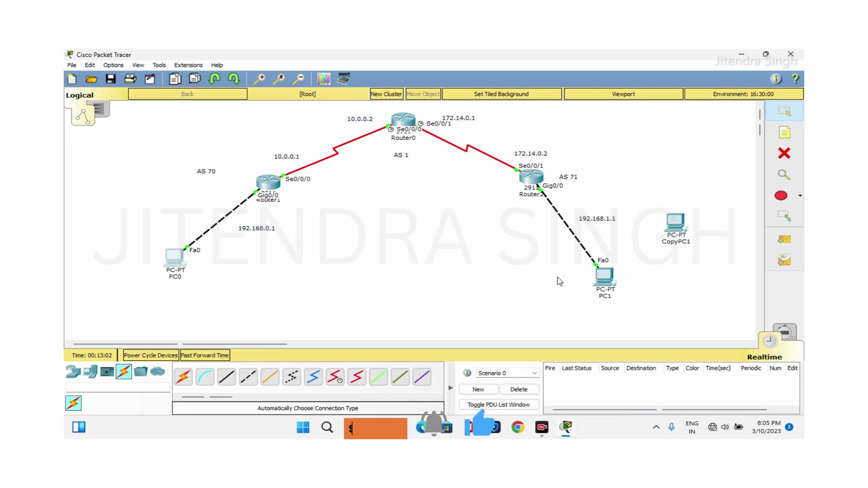Select the Copper Cross-Over cable
The height and width of the screenshot is (488, 868).
248,377
